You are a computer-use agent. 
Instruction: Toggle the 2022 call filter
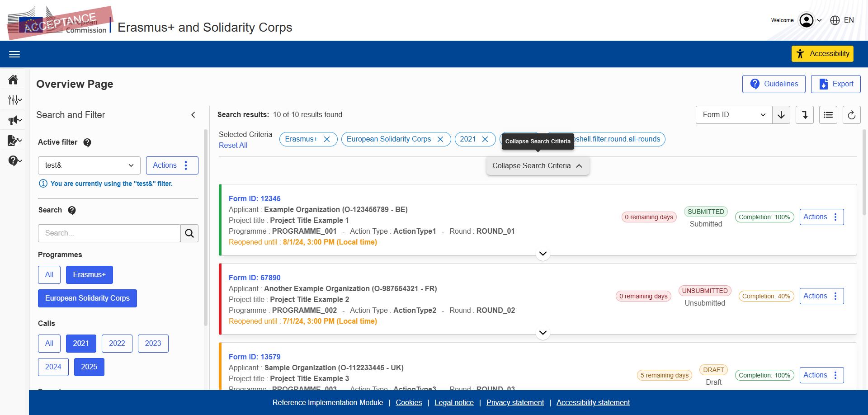point(117,344)
